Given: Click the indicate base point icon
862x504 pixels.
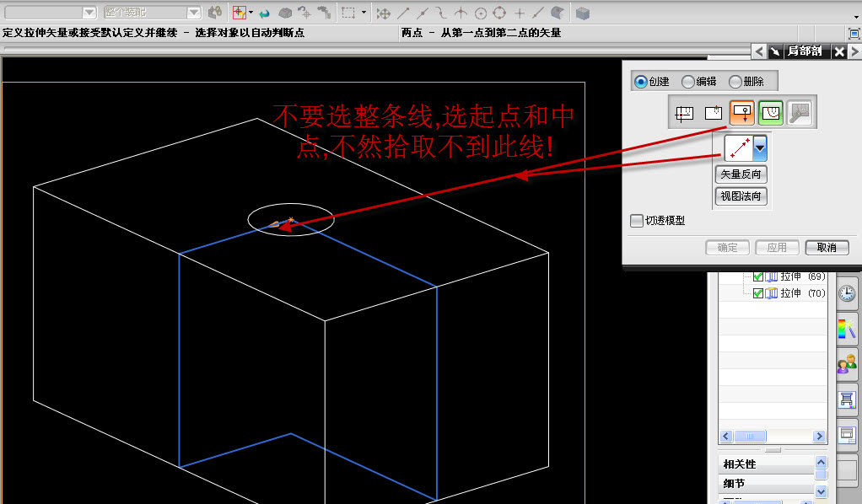Looking at the screenshot, I should pyautogui.click(x=713, y=113).
